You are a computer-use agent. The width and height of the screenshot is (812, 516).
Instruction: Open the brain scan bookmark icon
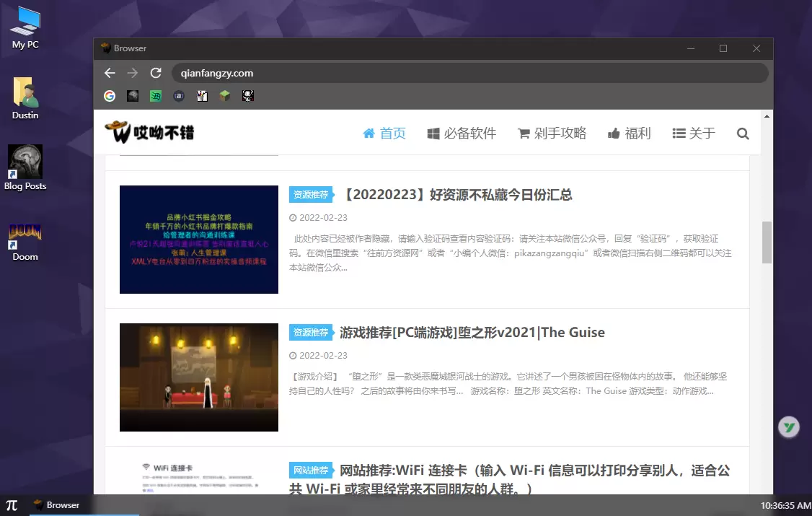pyautogui.click(x=133, y=96)
